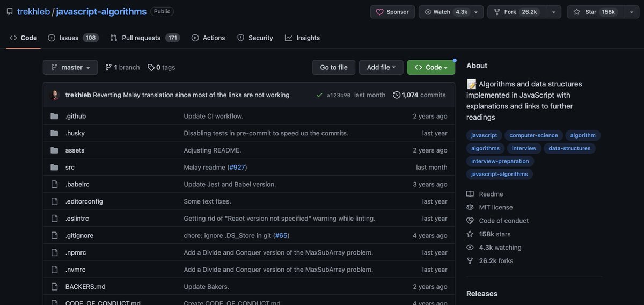
Task: Click the trekhleb avatar in commit row
Action: [55, 95]
